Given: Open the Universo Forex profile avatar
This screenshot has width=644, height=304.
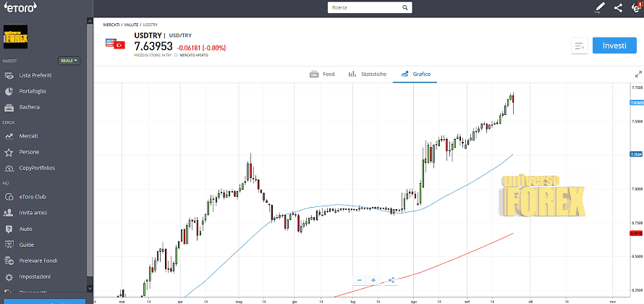Looking at the screenshot, I should [15, 38].
